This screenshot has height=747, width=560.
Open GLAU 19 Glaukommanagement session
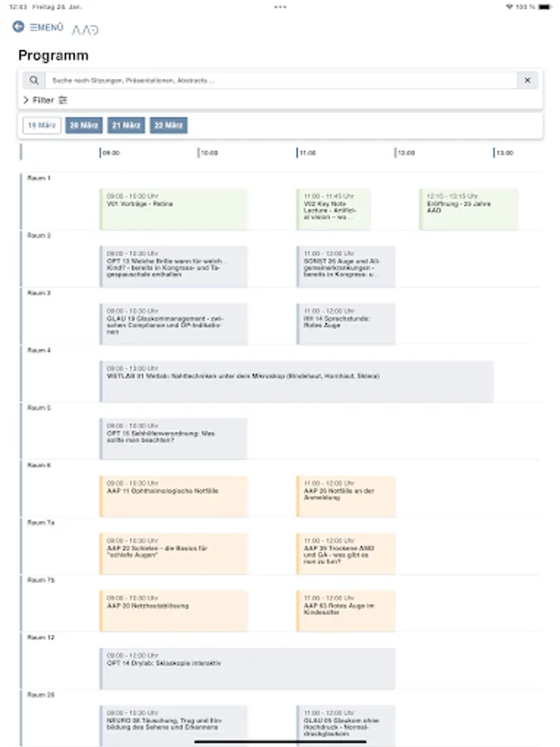(173, 324)
